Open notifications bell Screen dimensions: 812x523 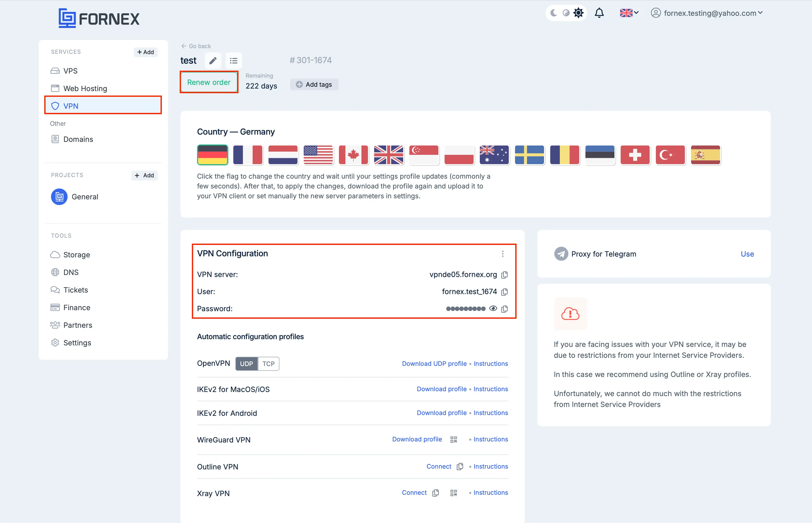point(599,13)
